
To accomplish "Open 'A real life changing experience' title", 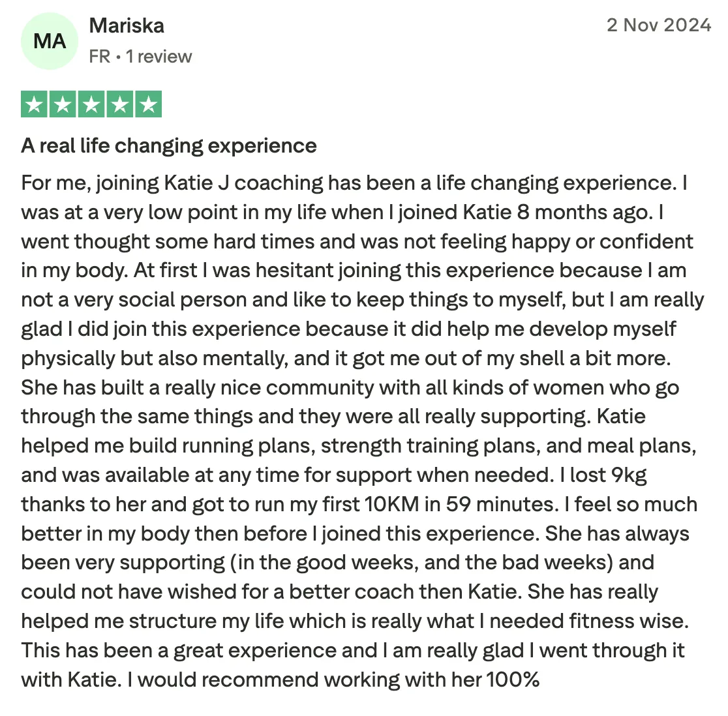I will pyautogui.click(x=168, y=145).
